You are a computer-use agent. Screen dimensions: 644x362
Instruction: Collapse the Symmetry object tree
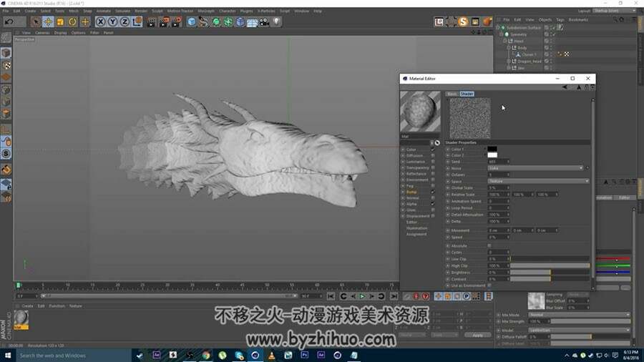point(502,34)
